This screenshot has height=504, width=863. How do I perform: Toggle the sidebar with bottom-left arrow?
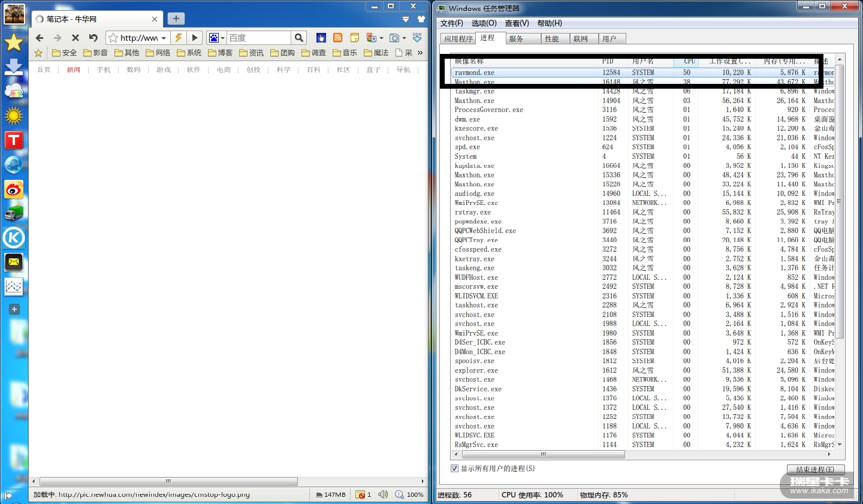point(8,496)
